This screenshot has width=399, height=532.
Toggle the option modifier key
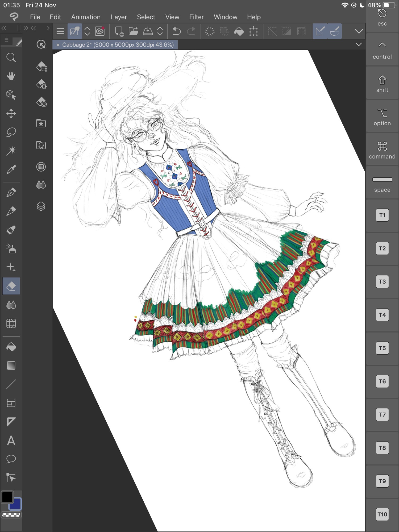(x=382, y=116)
